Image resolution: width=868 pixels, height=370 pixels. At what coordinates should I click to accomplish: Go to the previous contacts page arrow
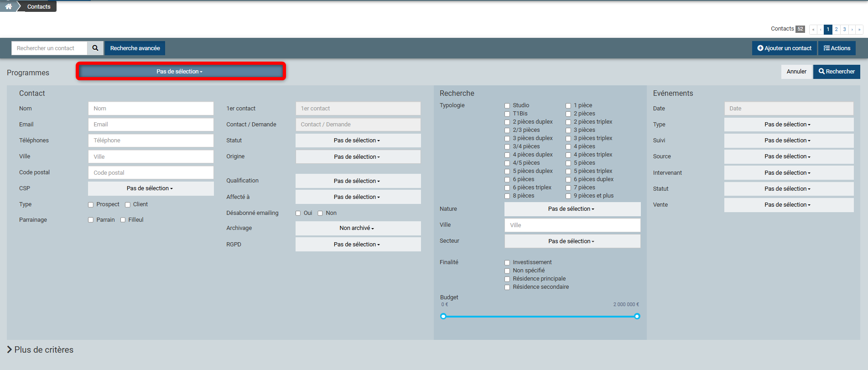[821, 29]
